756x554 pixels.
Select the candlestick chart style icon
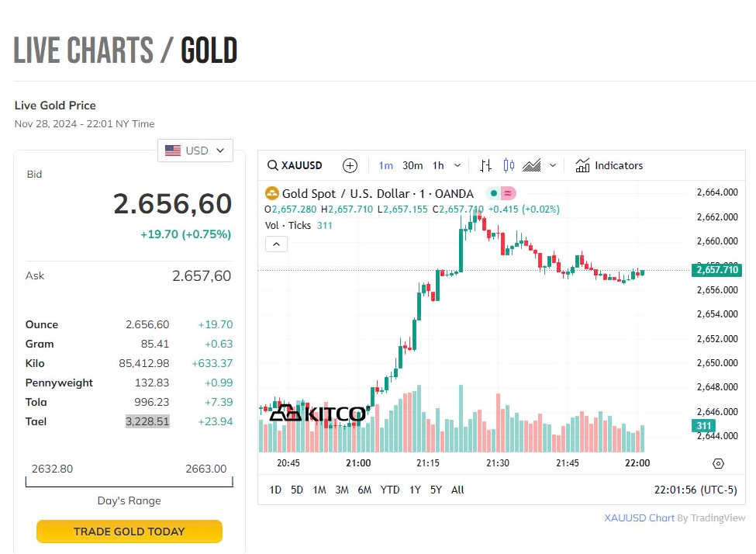click(x=509, y=165)
